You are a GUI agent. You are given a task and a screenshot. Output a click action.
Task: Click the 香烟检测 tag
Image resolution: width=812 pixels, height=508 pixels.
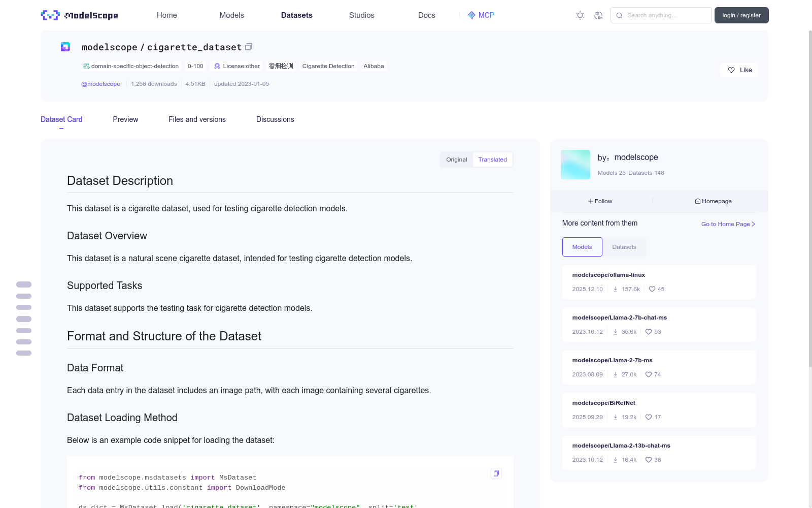pyautogui.click(x=281, y=66)
